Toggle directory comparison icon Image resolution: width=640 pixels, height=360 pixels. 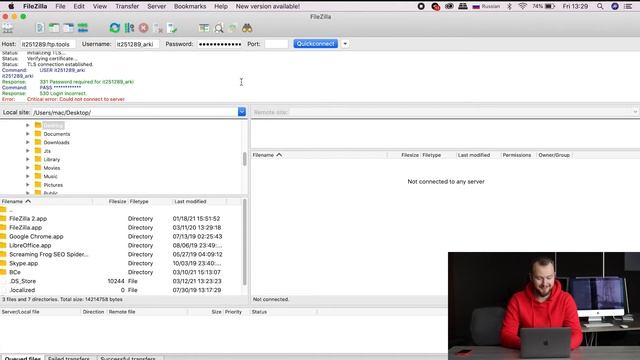[x=219, y=28]
